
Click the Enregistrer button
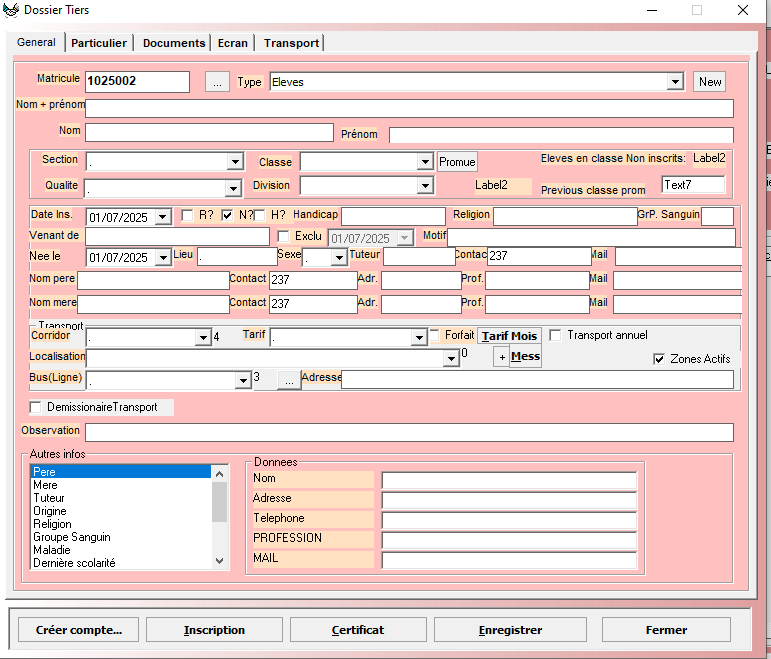(x=510, y=630)
